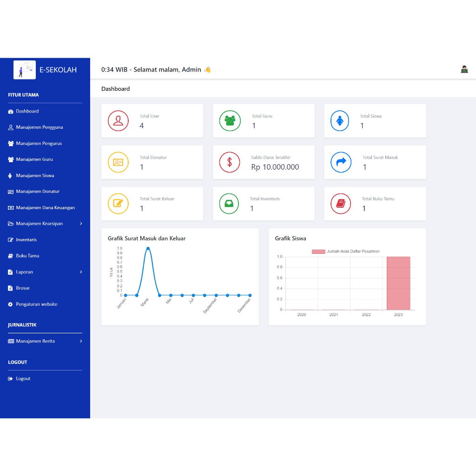Image resolution: width=476 pixels, height=476 pixels.
Task: Expand Manajamen Kearsipan submenu chevron
Action: point(81,224)
